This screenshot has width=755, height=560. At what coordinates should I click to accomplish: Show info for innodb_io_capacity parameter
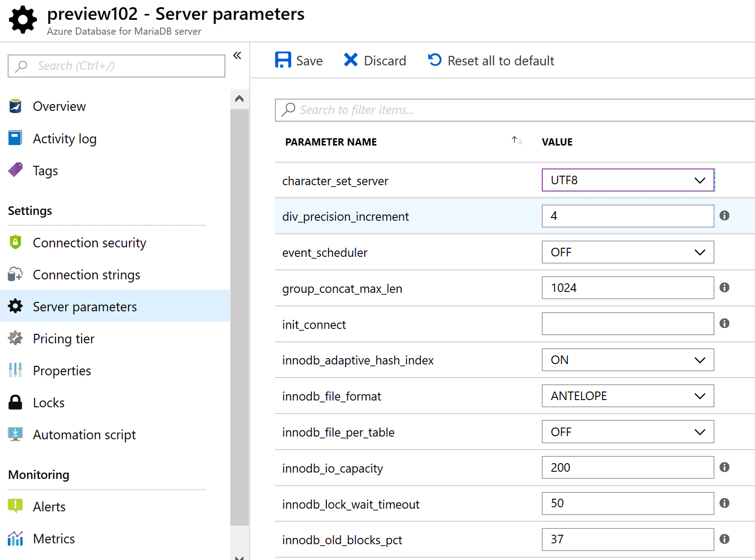point(724,467)
